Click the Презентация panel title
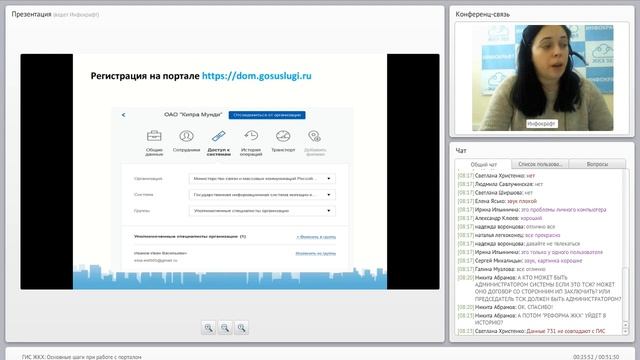Viewport: 640px width, 360px height. 31,14
